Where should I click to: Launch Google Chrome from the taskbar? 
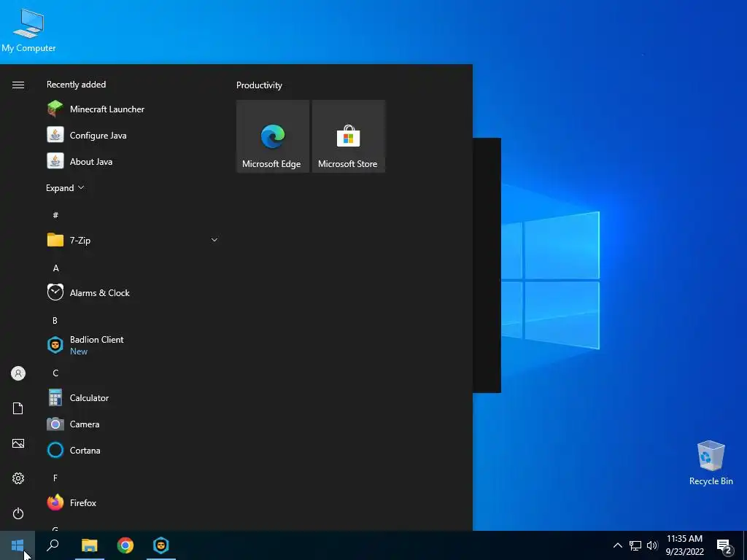tap(125, 545)
